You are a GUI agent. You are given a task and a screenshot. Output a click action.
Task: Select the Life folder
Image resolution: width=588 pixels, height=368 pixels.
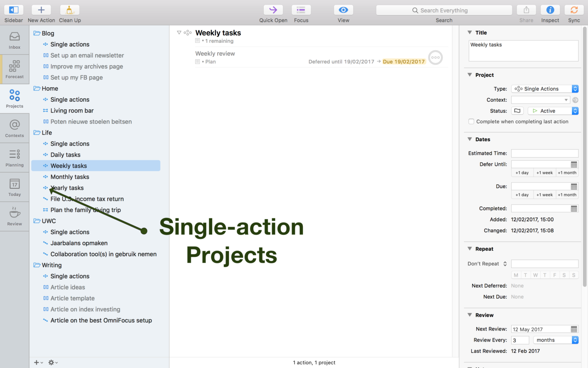(43, 132)
